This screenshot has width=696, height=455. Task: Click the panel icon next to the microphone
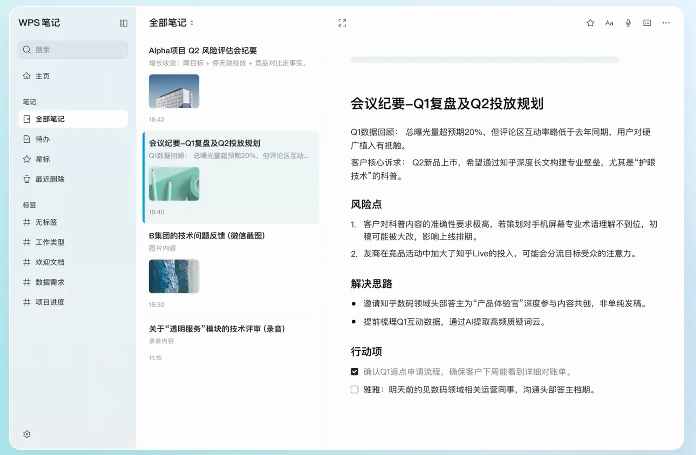647,23
